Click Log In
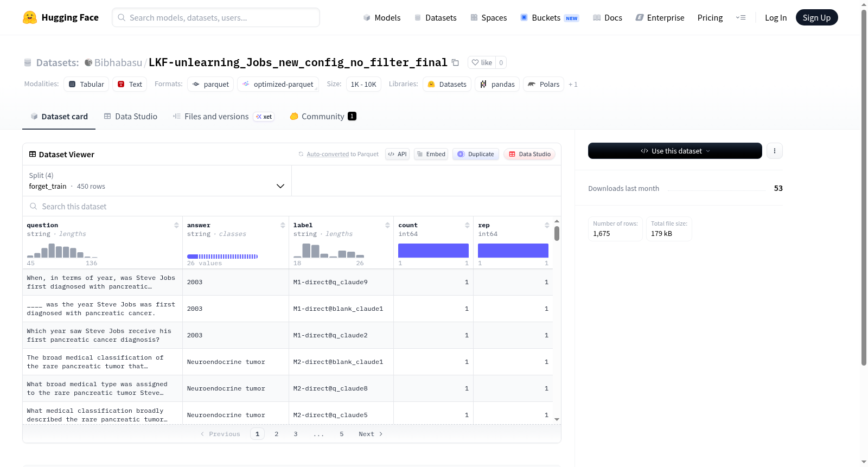This screenshot has height=467, width=868. [x=776, y=18]
